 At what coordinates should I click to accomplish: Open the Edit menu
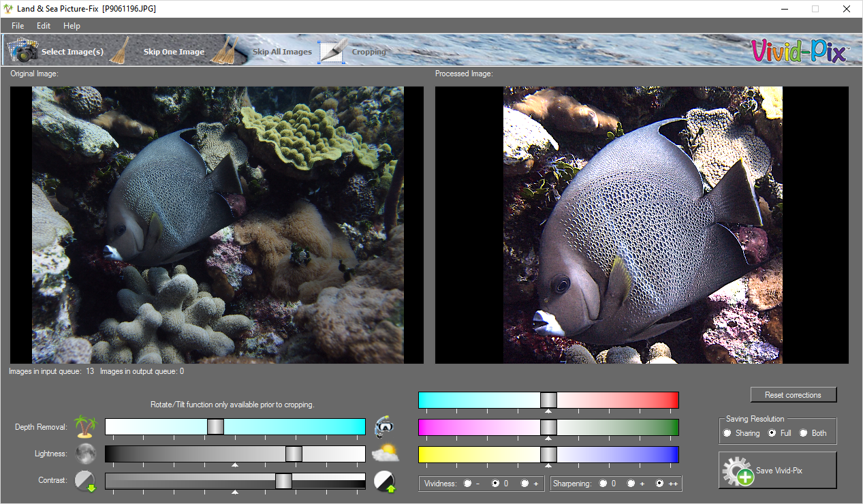tap(44, 26)
